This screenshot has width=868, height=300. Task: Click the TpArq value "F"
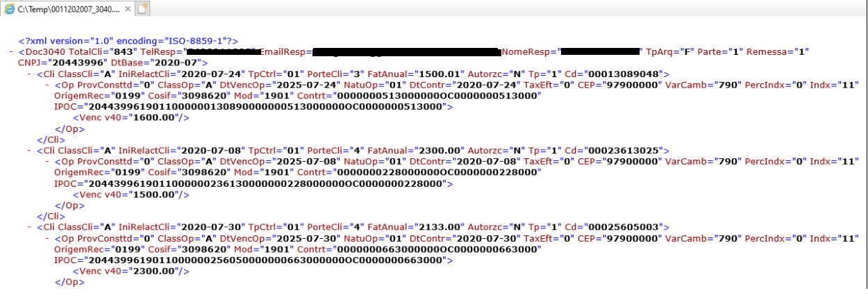[685, 52]
